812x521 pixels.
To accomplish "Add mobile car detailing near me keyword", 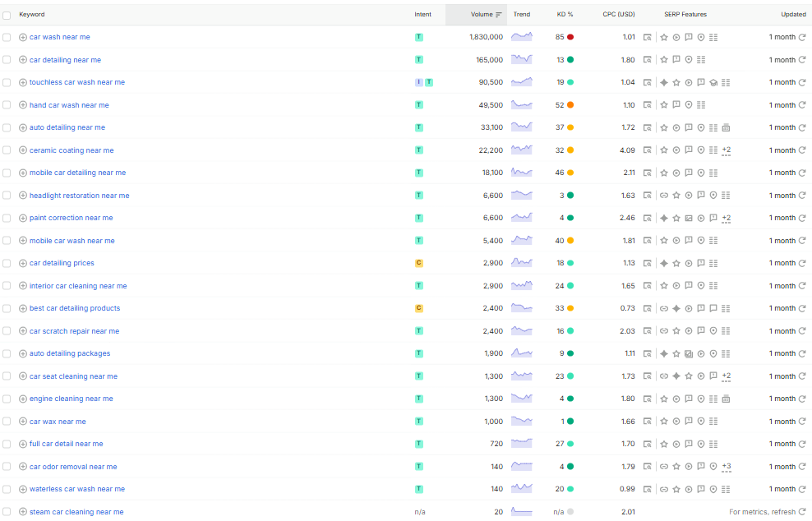I will [x=23, y=173].
